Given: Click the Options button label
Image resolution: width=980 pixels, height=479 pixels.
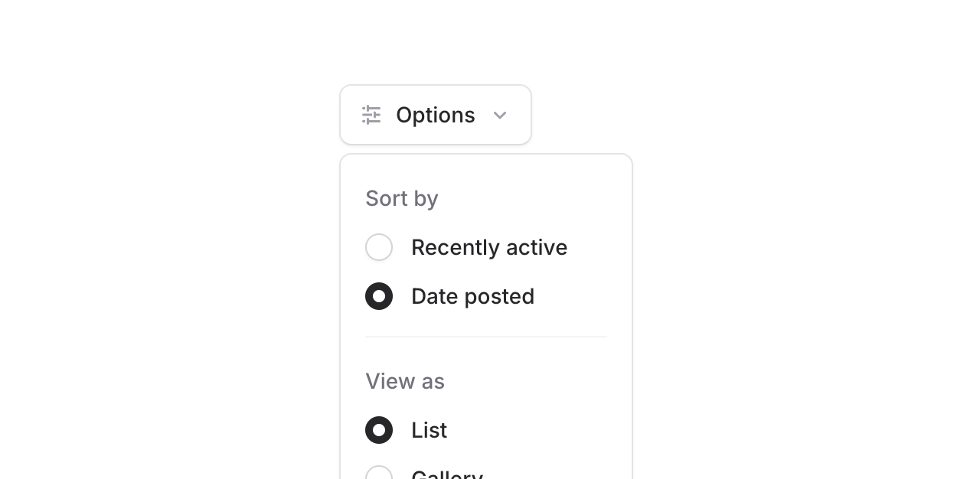Looking at the screenshot, I should point(435,115).
